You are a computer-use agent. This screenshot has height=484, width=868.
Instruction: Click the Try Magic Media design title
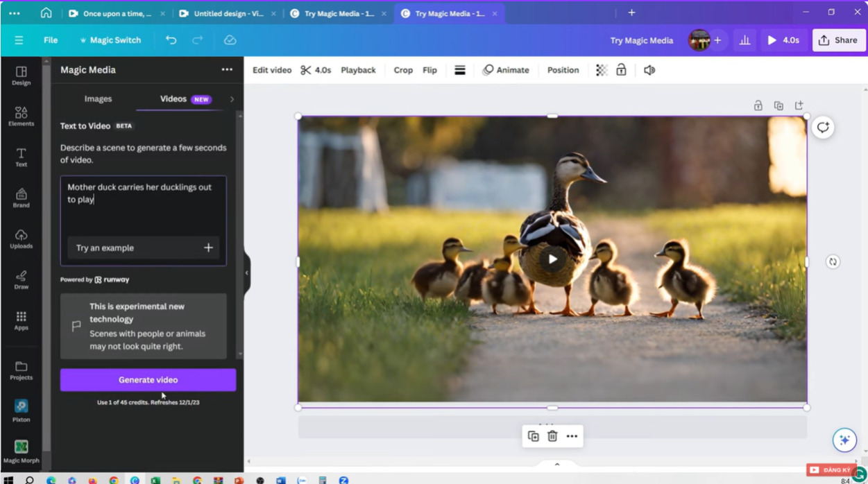pyautogui.click(x=642, y=40)
